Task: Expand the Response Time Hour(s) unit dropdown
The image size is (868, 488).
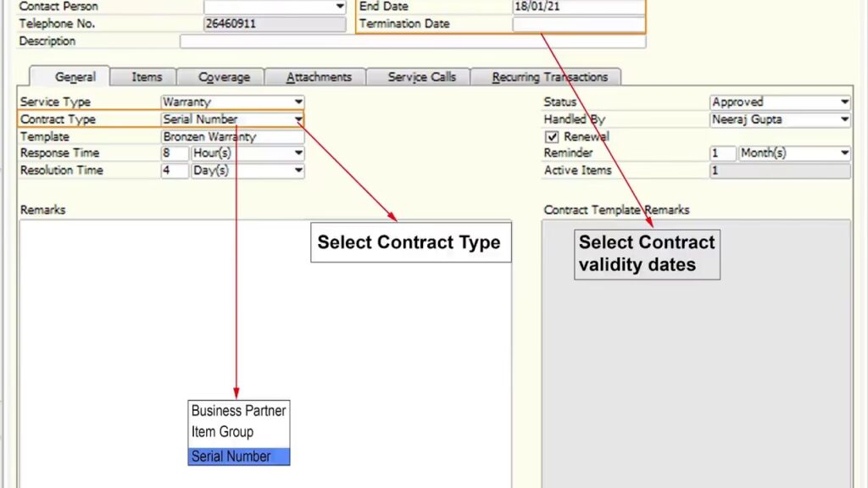Action: (298, 153)
